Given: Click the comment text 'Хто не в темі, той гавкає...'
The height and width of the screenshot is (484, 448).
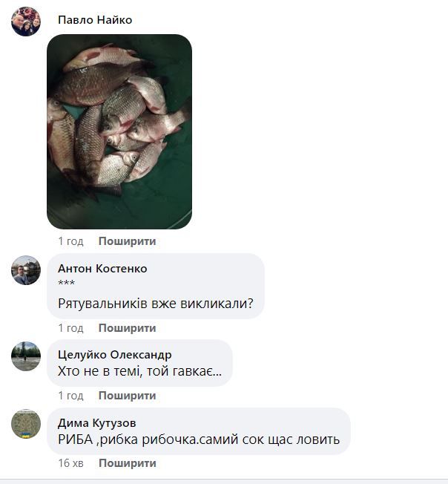Looking at the screenshot, I should (139, 371).
